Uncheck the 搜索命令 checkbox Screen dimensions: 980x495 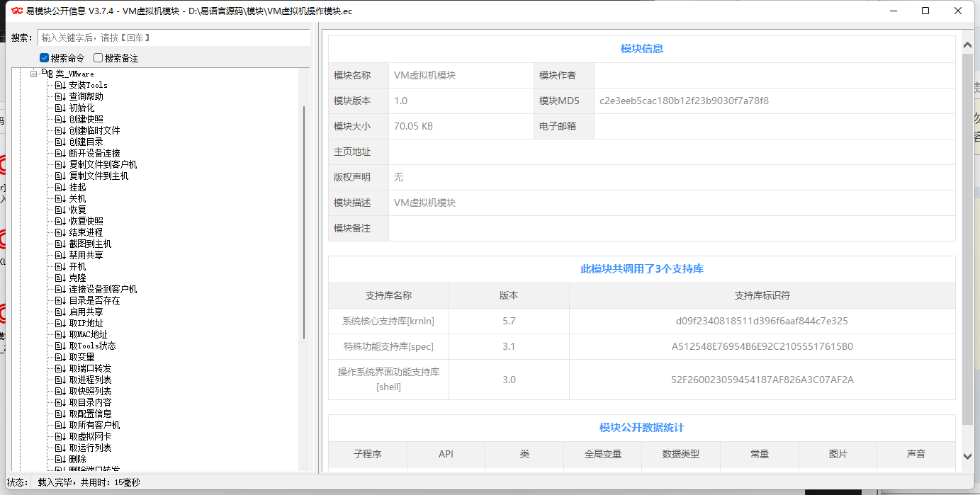pos(44,58)
